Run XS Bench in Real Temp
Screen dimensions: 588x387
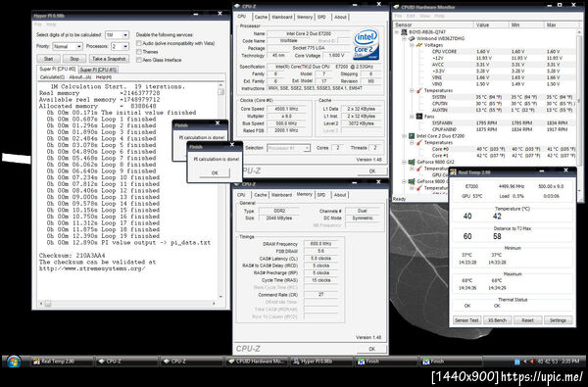pos(497,320)
